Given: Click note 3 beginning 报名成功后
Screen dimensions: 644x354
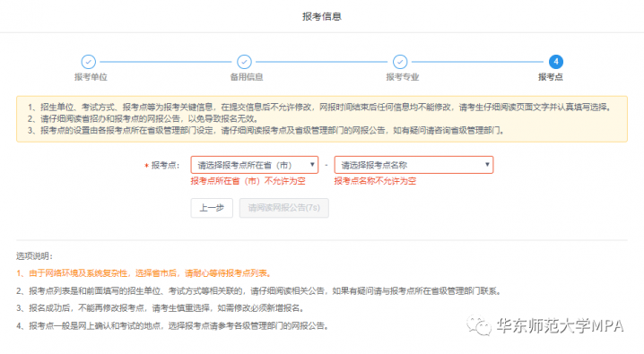Looking at the screenshot, I should click(x=161, y=308).
